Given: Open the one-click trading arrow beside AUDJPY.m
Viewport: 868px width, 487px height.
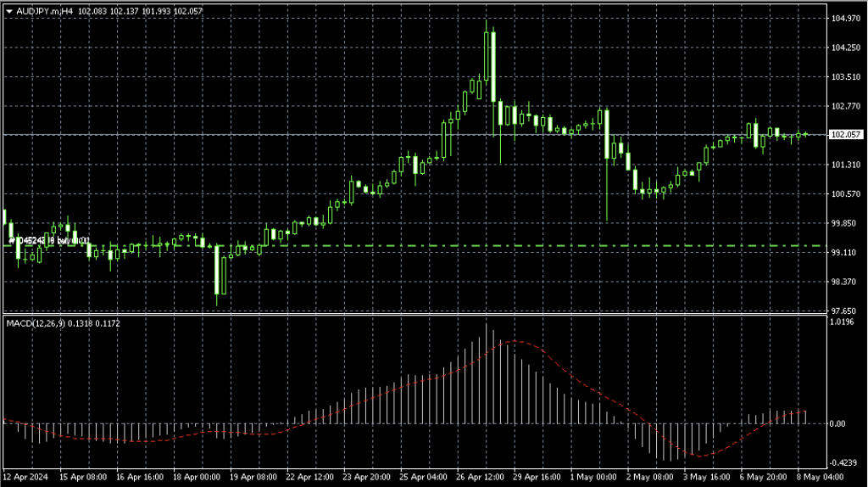Looking at the screenshot, I should [x=9, y=10].
